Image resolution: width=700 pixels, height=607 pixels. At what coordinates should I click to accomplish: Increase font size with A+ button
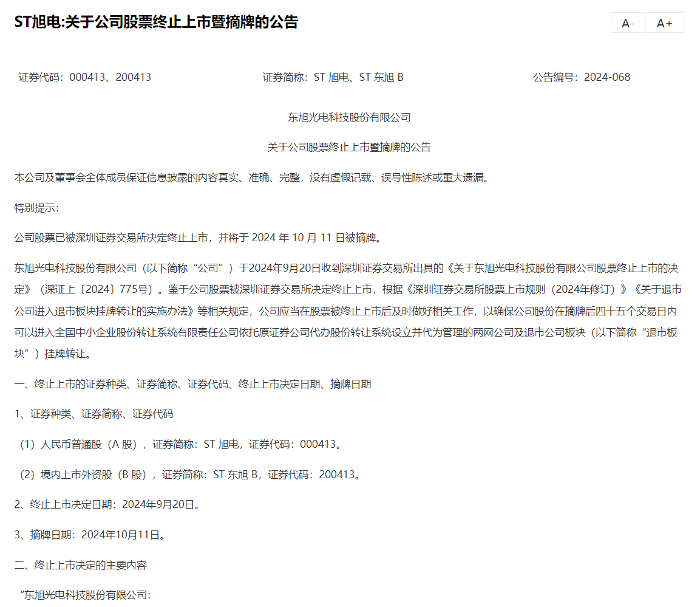click(664, 22)
